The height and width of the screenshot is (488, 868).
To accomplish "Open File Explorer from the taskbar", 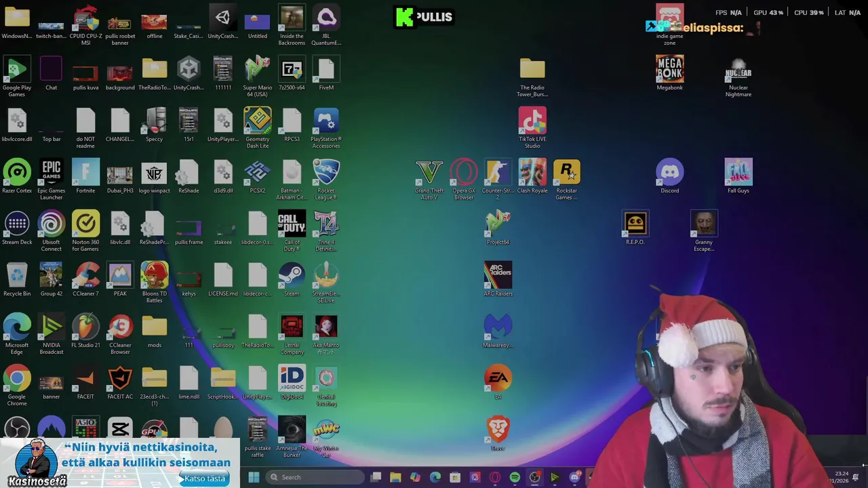I will point(395,477).
